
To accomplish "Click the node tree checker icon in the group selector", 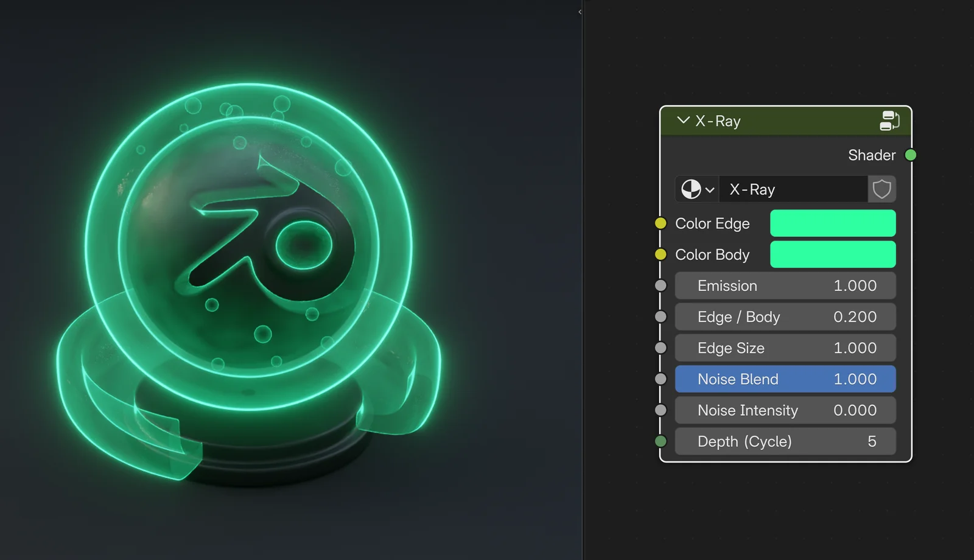I will (691, 189).
